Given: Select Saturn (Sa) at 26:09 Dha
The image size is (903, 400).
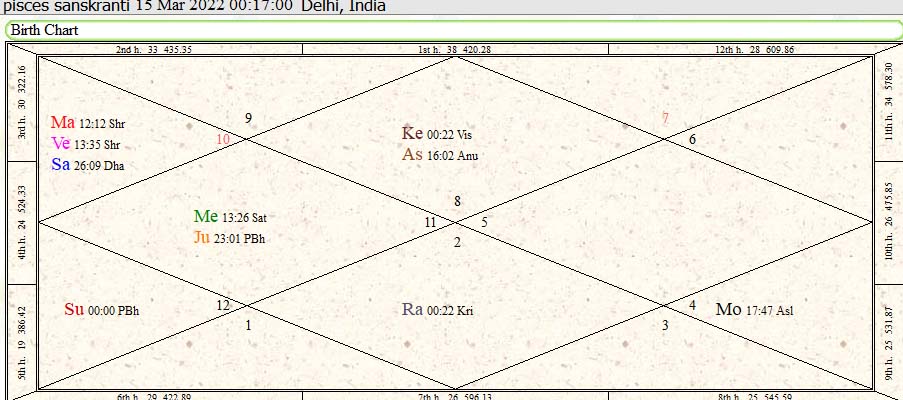Looking at the screenshot, I should pos(87,165).
